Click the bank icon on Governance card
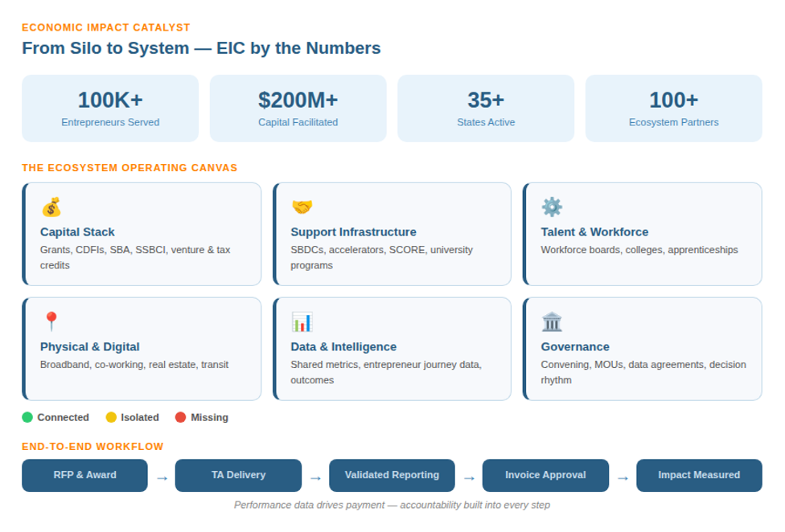Screen dimensions: 785x532 tap(553, 321)
